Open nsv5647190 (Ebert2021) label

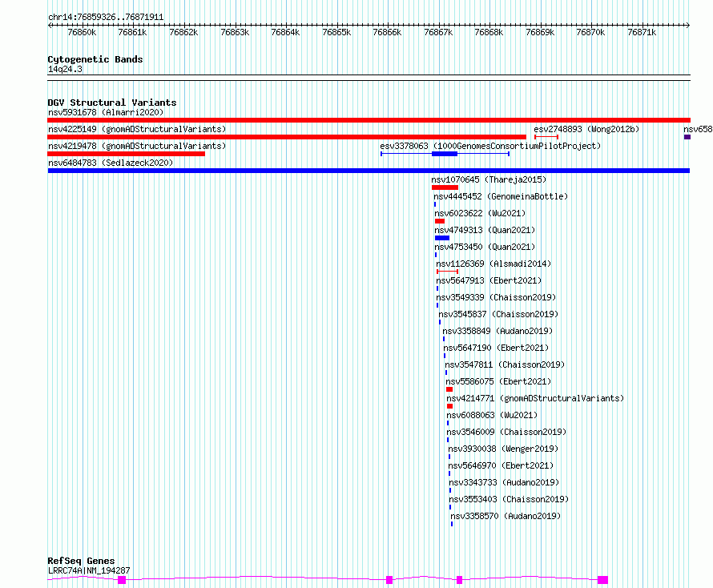tap(496, 348)
